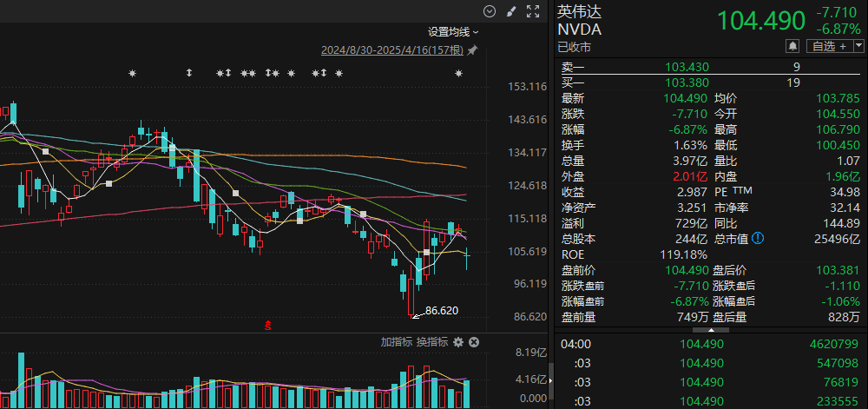This screenshot has height=409, width=868.
Task: Click the 英伟达 stock name
Action: click(579, 12)
